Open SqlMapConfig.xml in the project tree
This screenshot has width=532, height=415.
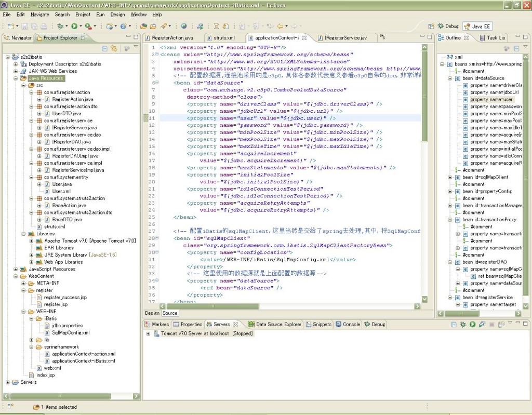click(70, 332)
